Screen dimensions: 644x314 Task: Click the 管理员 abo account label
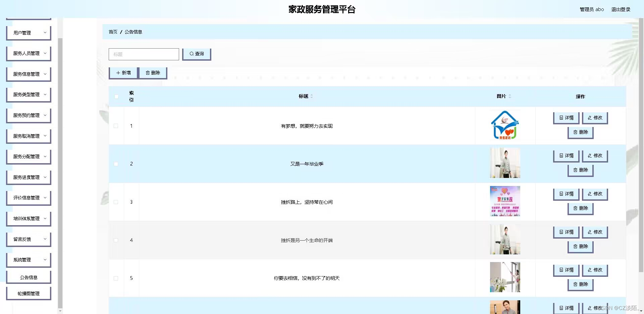point(592,9)
